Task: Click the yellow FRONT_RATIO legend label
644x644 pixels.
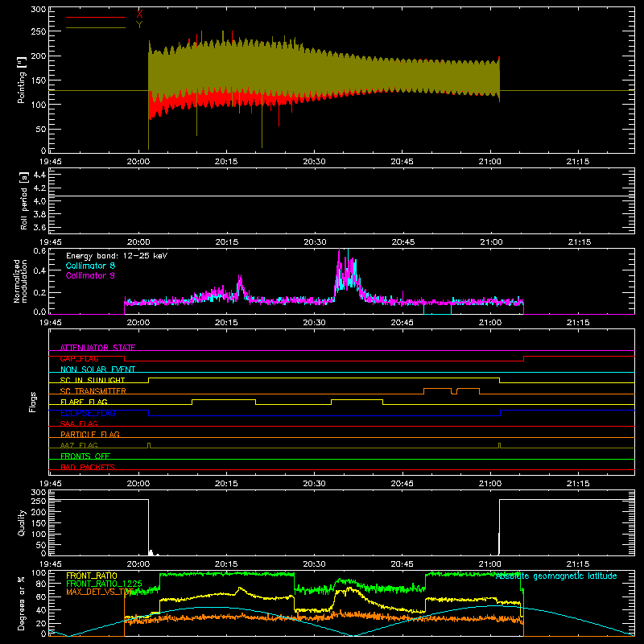Action: point(92,576)
